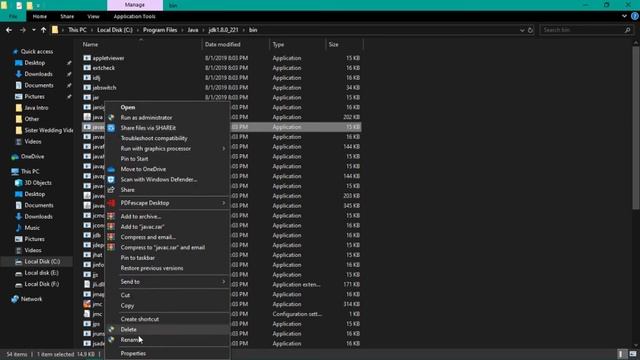Click the Back navigation arrow
Image resolution: width=640 pixels, height=360 pixels.
pyautogui.click(x=9, y=30)
